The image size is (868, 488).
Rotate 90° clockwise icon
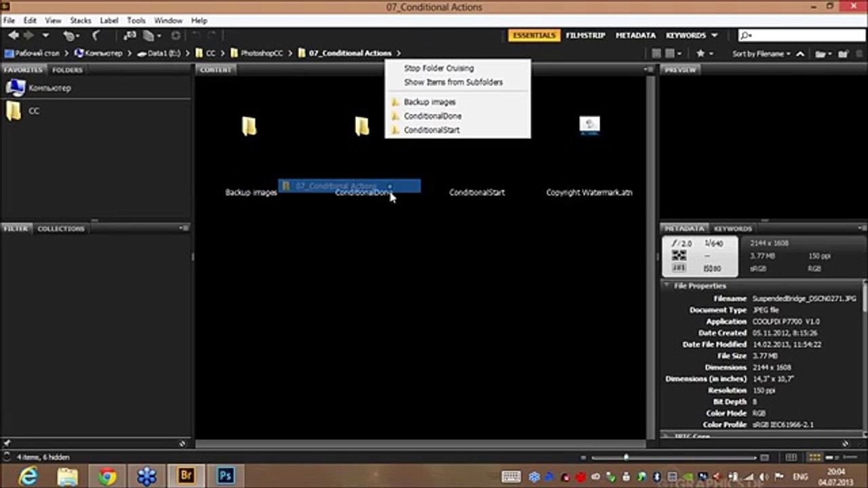pos(213,35)
